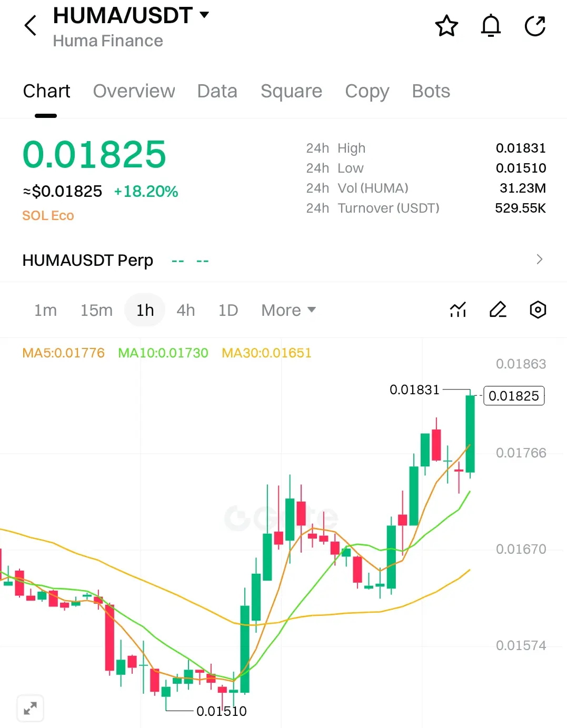Select the 4h timeframe

(x=185, y=310)
